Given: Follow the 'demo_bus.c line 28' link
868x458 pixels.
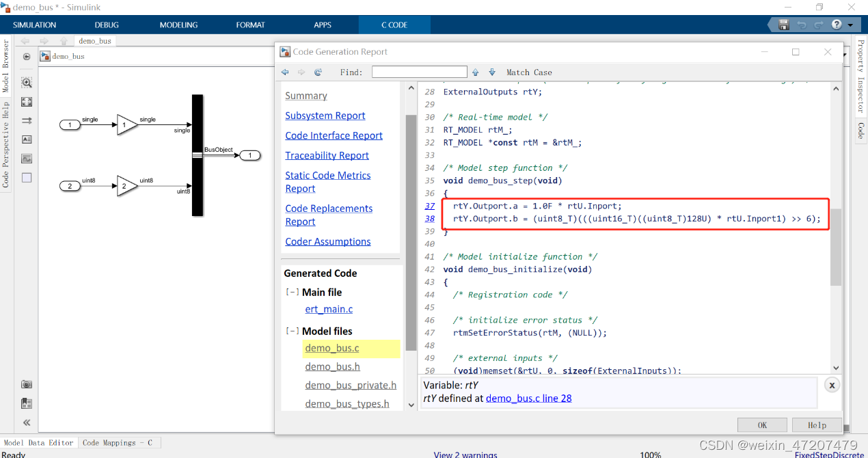Looking at the screenshot, I should click(x=529, y=398).
